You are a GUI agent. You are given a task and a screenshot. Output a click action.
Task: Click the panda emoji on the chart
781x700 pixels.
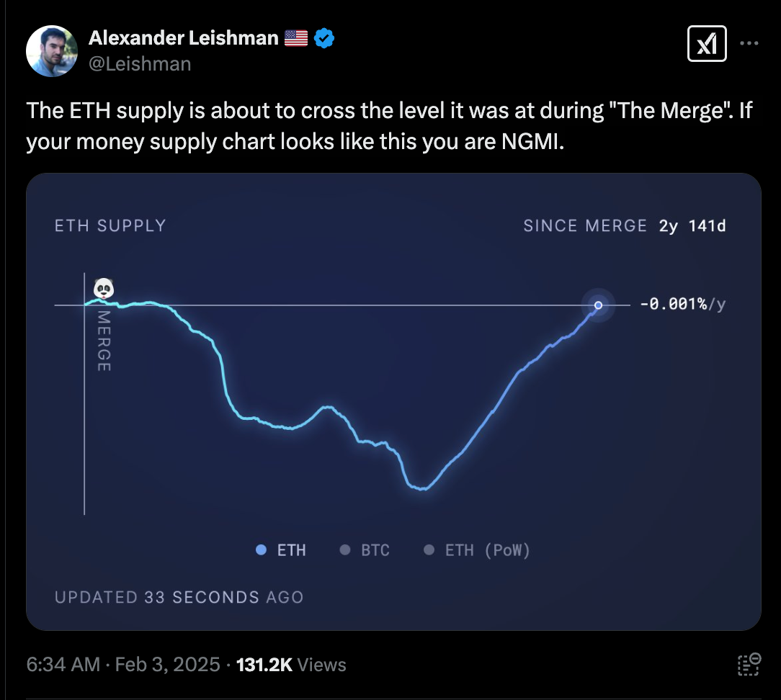(x=104, y=290)
